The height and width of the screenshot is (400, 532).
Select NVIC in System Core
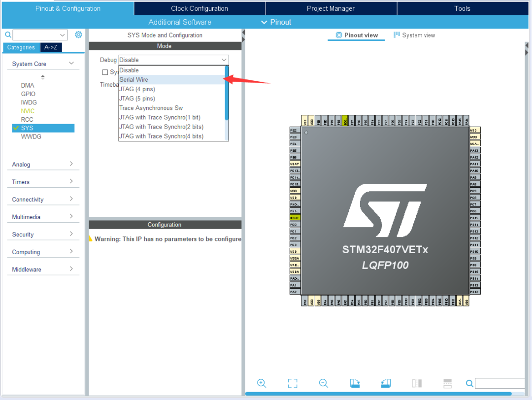point(28,111)
